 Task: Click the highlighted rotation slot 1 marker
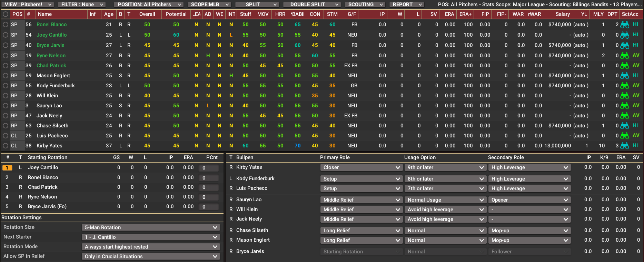(7, 168)
